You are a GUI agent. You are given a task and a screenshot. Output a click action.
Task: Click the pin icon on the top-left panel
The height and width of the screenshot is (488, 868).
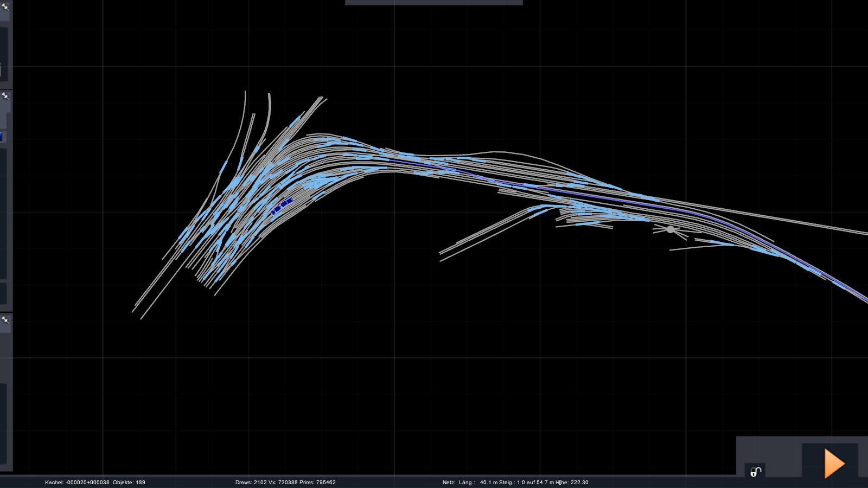(5, 7)
